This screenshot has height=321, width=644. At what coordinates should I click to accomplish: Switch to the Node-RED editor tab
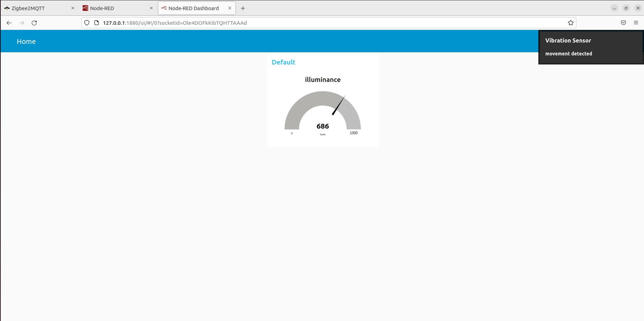(118, 8)
